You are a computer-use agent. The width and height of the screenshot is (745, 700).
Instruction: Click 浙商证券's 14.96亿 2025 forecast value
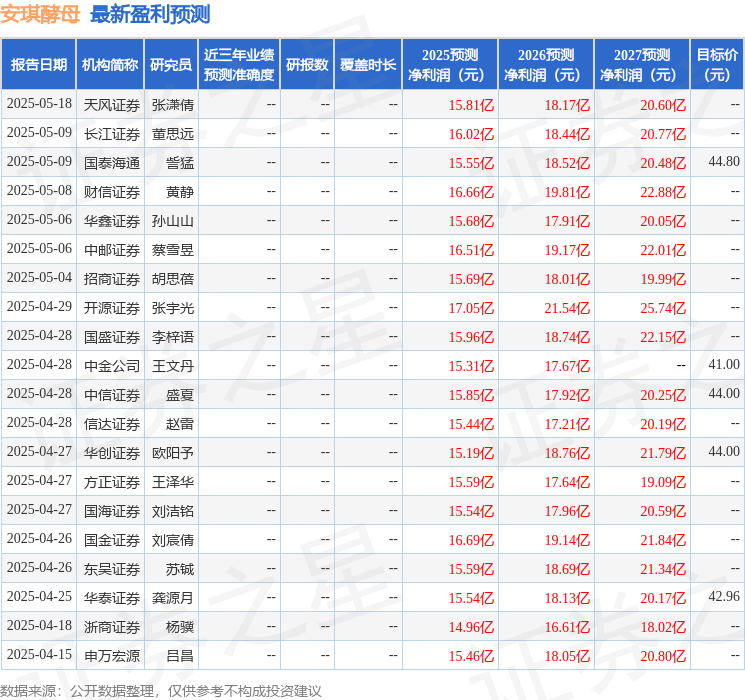pyautogui.click(x=471, y=627)
